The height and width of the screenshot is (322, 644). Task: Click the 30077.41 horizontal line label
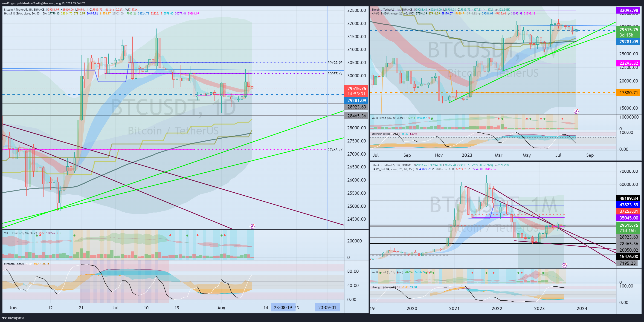tap(335, 74)
